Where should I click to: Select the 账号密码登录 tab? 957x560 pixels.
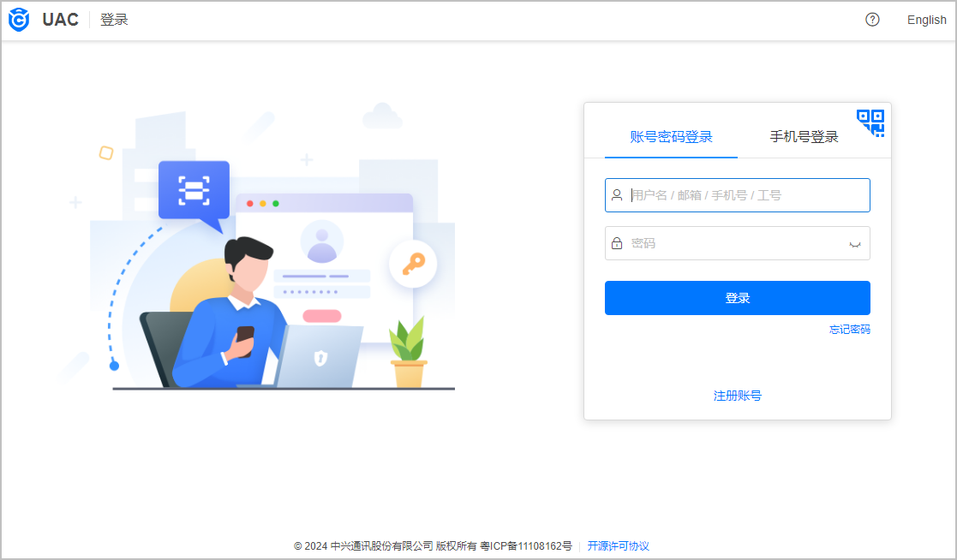coord(671,137)
